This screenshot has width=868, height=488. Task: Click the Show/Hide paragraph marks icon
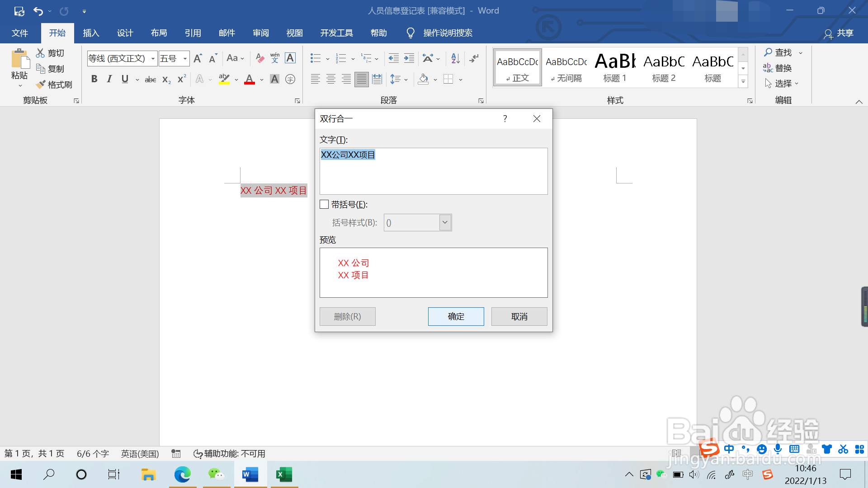point(474,58)
